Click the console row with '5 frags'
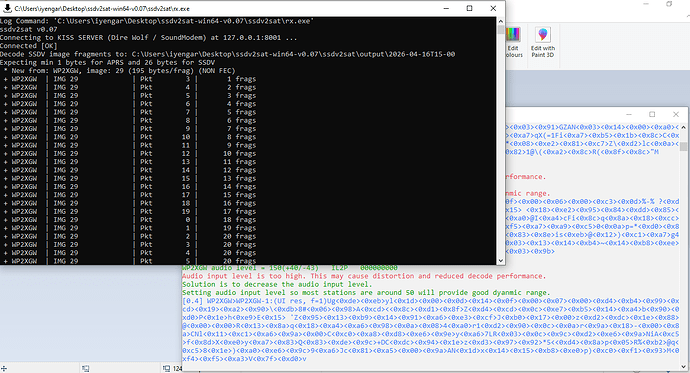690x373 pixels. point(130,112)
